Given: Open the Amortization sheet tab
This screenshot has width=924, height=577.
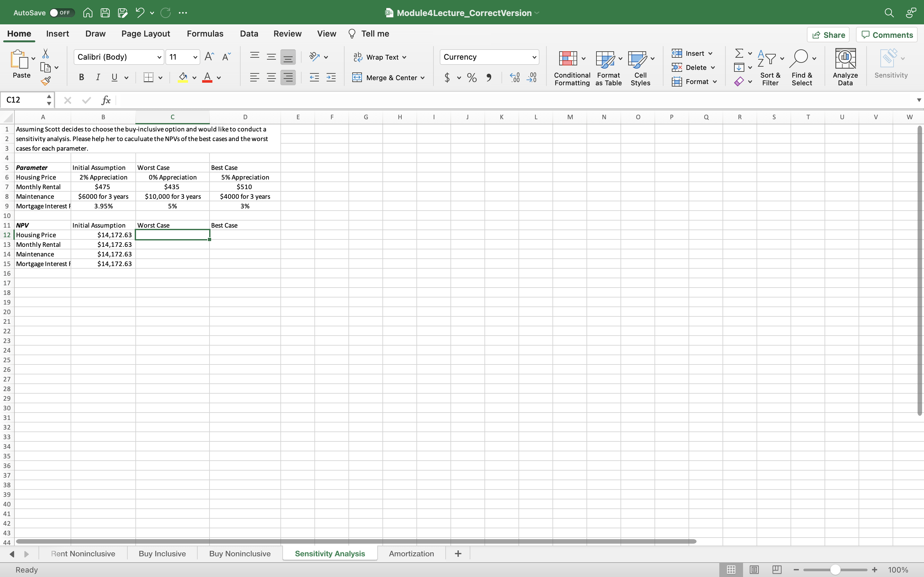Looking at the screenshot, I should [411, 553].
